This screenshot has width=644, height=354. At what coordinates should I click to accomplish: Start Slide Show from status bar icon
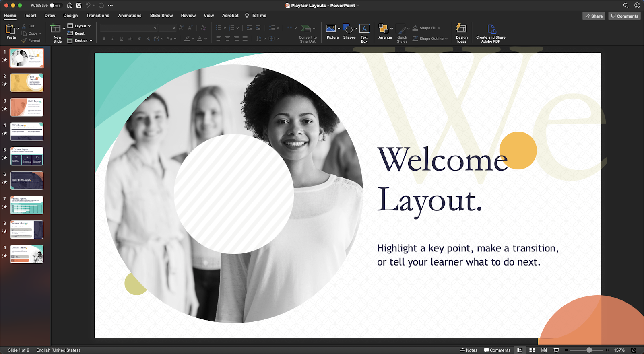pos(556,350)
